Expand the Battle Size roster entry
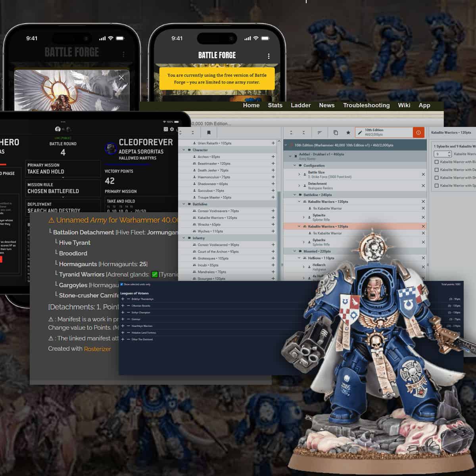Screen dimensions: 476x476 point(299,175)
